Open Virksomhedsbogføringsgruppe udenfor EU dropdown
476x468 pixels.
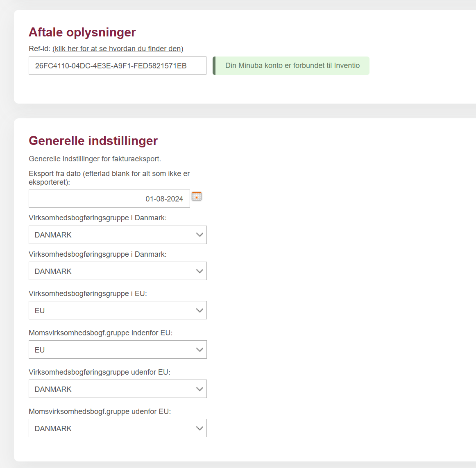click(x=118, y=389)
